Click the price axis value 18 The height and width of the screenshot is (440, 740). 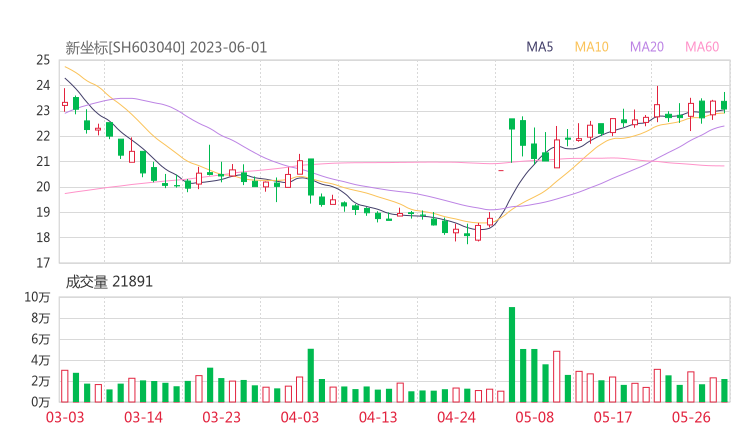point(43,237)
